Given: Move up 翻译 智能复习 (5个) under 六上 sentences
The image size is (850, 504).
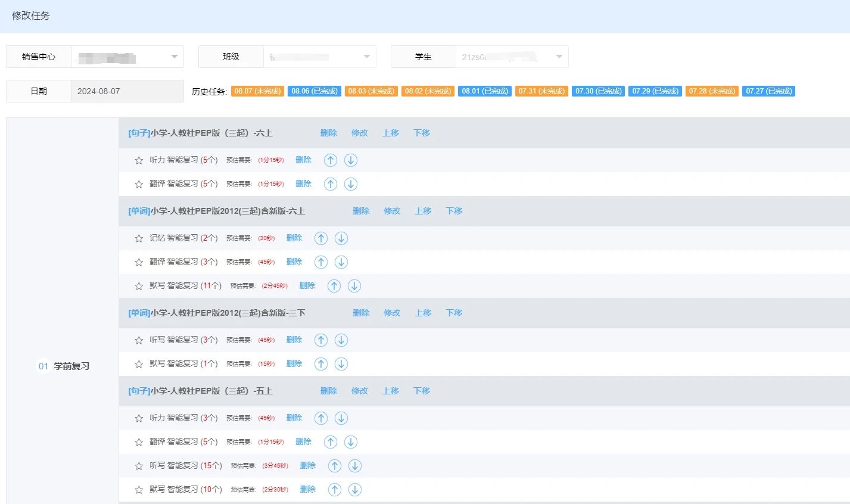Looking at the screenshot, I should coord(331,184).
